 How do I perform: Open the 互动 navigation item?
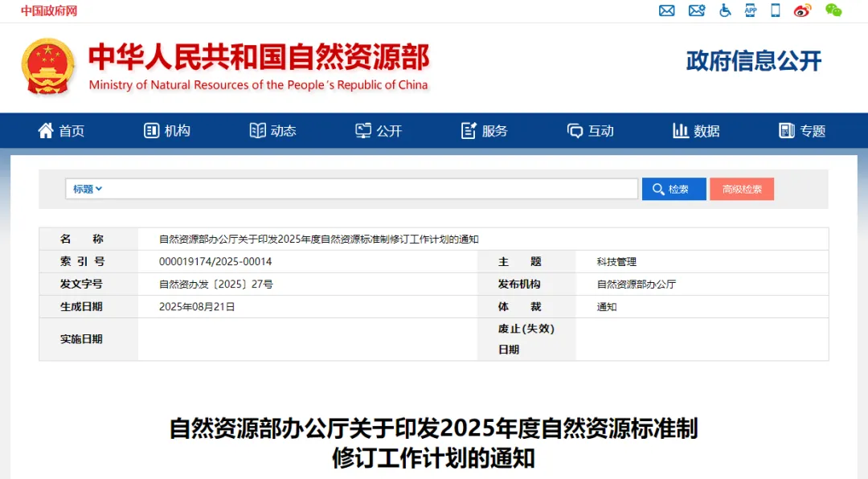pyautogui.click(x=591, y=131)
